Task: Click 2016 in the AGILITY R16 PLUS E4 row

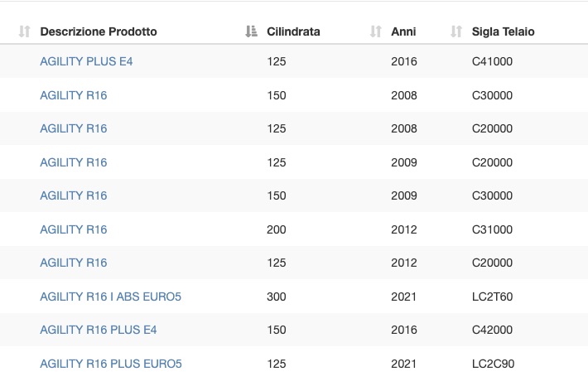Action: [x=404, y=330]
